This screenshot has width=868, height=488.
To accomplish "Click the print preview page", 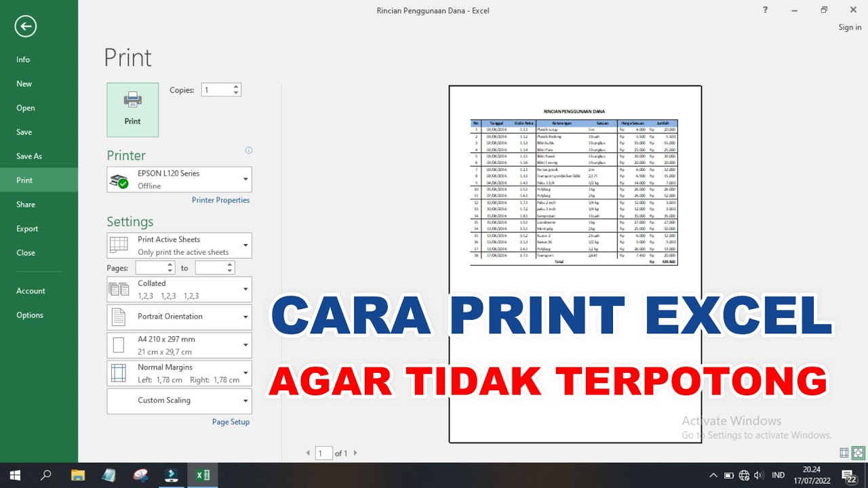I will point(575,264).
